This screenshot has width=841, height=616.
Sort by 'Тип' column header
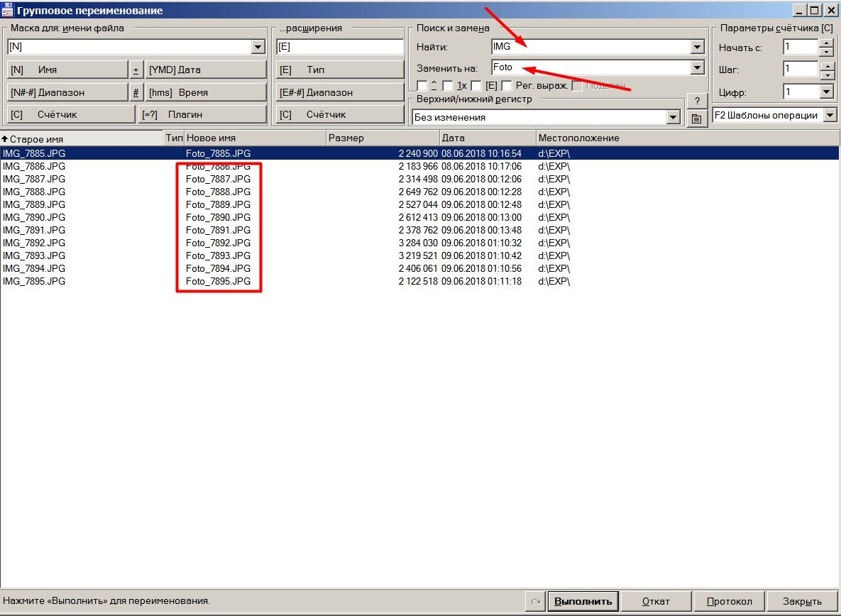174,138
